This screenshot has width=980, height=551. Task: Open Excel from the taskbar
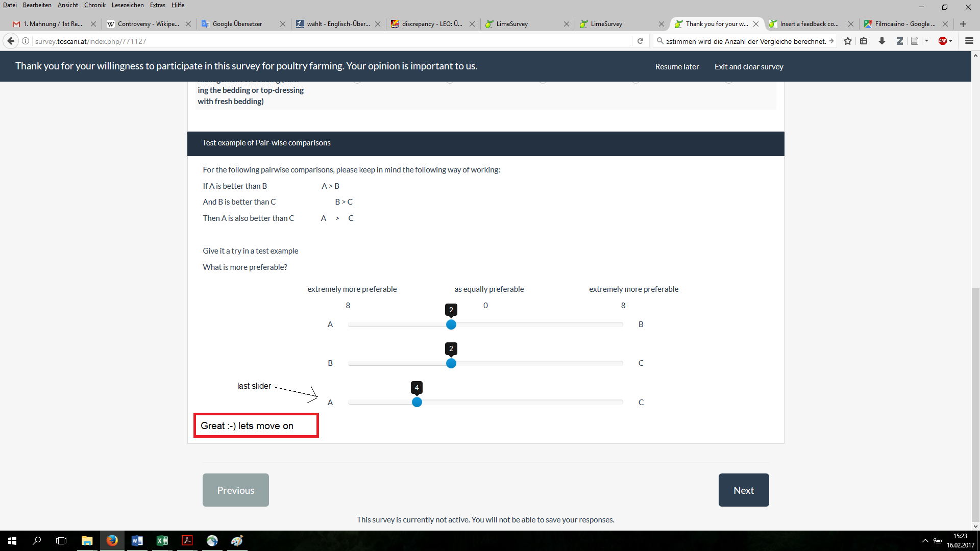[x=162, y=541]
